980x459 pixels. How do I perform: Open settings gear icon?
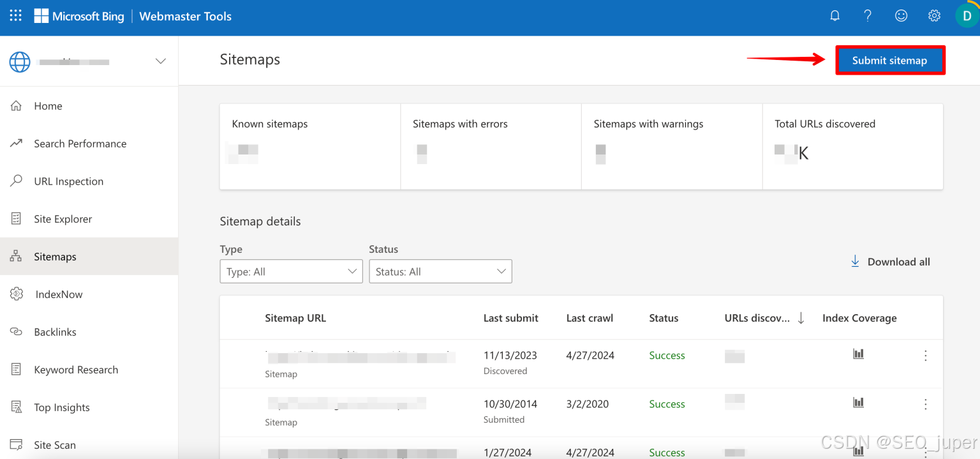pos(934,16)
